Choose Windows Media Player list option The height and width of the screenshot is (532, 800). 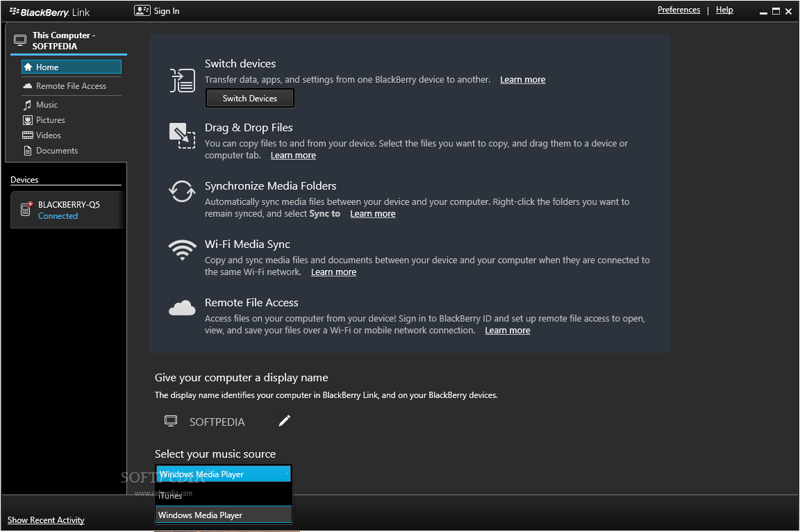pos(224,515)
